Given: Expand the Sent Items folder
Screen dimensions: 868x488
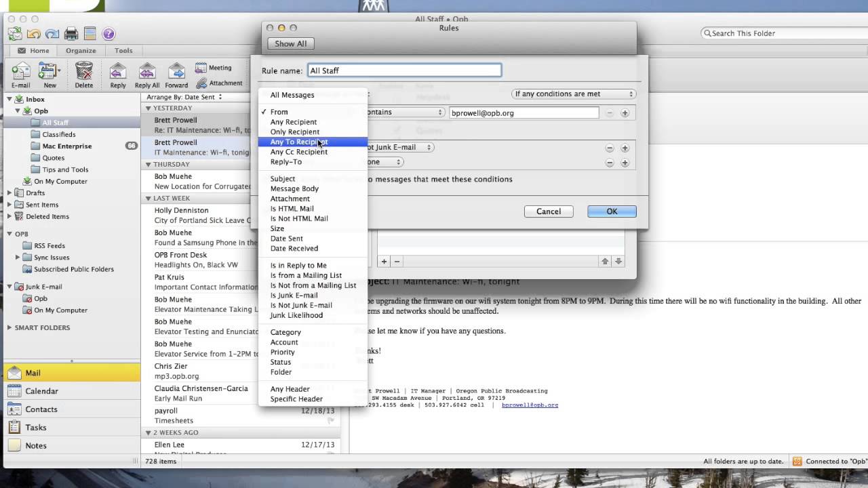Looking at the screenshot, I should 9,205.
